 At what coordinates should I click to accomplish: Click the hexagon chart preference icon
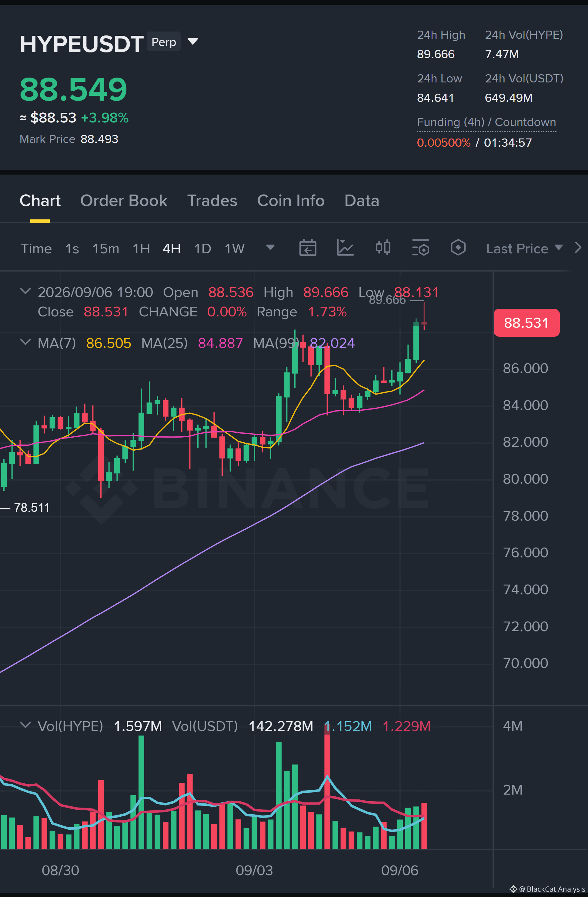[x=458, y=248]
